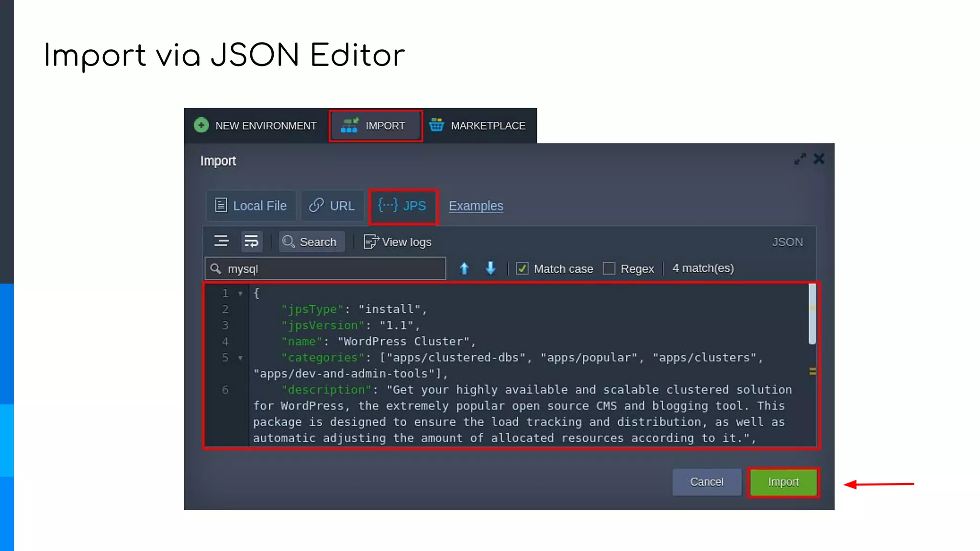Image resolution: width=980 pixels, height=551 pixels.
Task: Click the Local File document icon
Action: pyautogui.click(x=221, y=205)
